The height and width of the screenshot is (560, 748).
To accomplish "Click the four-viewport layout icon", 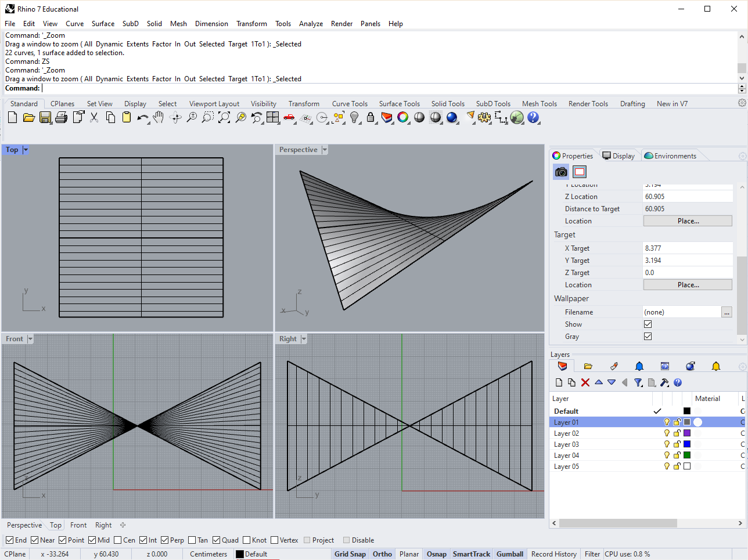I will point(273,118).
